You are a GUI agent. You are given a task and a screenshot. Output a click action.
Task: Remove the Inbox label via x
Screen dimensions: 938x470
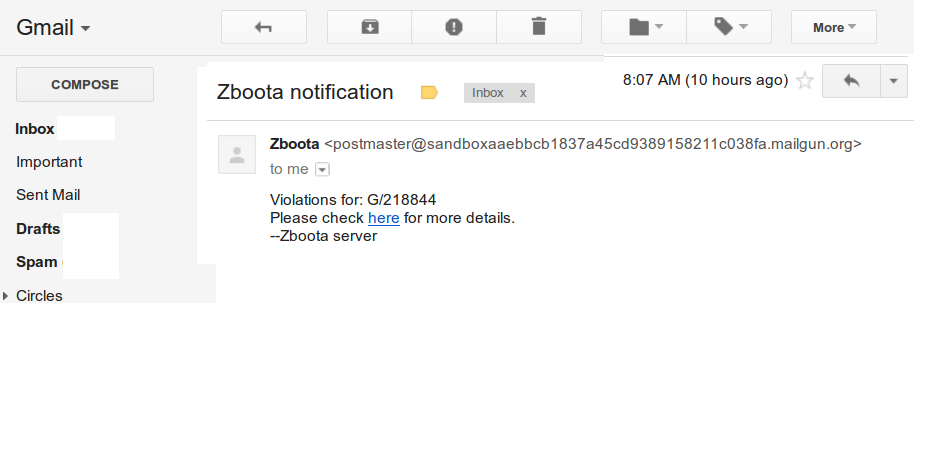523,93
